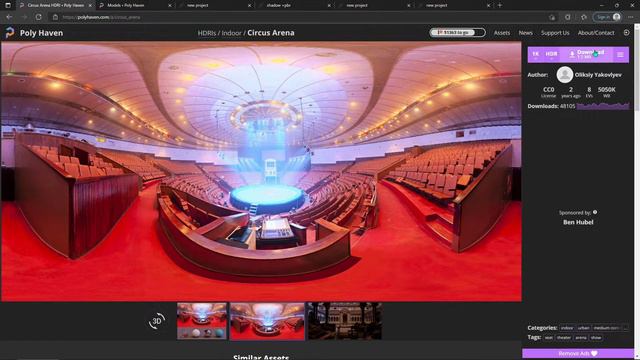Click the 8 EVs value

[589, 92]
